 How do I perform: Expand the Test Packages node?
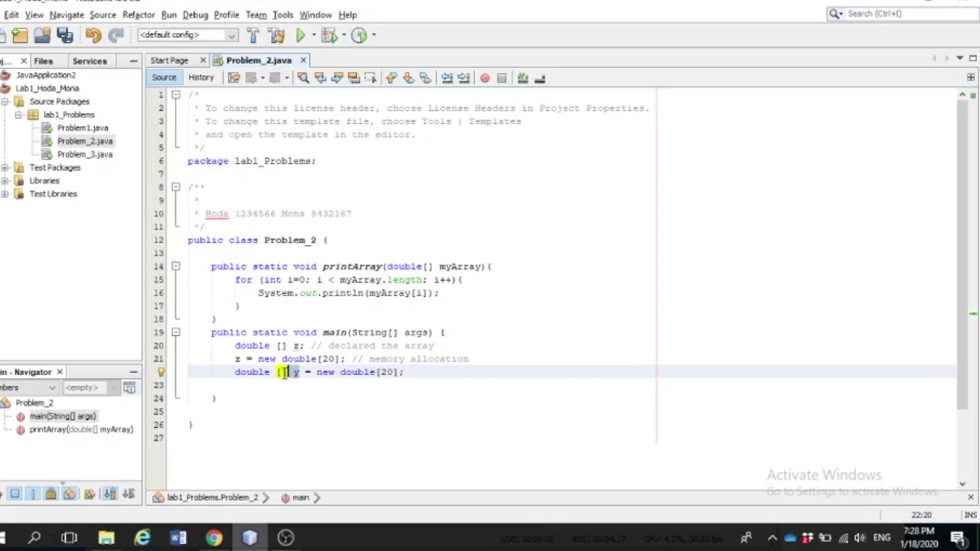click(x=5, y=168)
